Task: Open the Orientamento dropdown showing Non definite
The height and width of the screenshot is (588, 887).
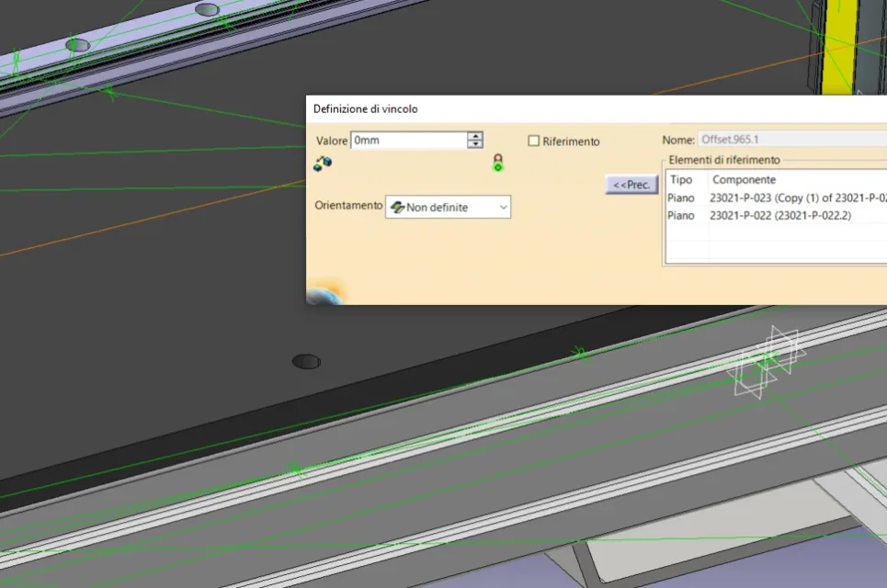Action: 448,207
